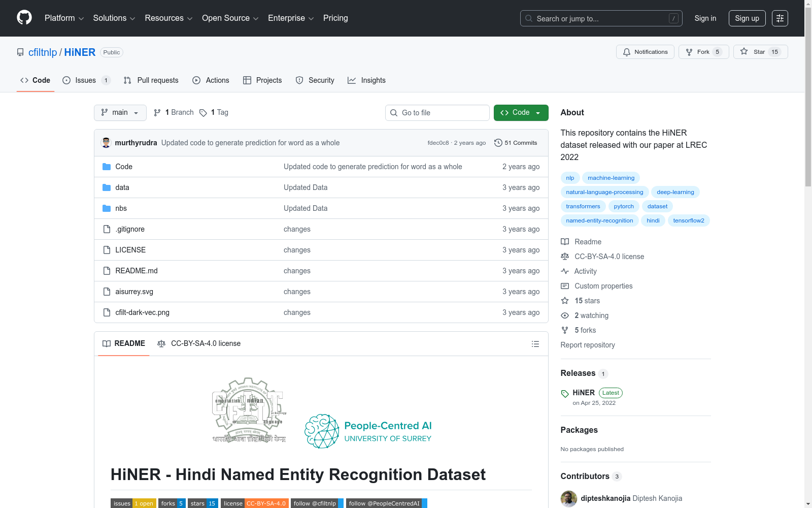Viewport: 812px width, 508px height.
Task: Open the cfiltnlp organization link
Action: click(x=43, y=52)
